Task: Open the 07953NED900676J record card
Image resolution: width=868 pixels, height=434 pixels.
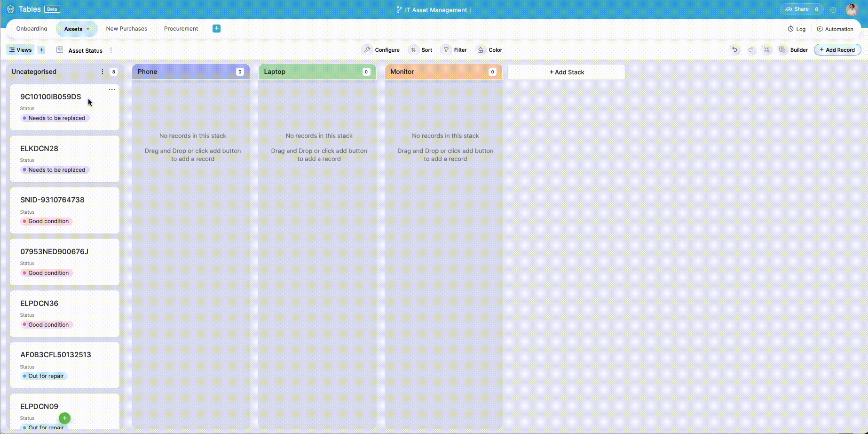Action: coord(64,262)
